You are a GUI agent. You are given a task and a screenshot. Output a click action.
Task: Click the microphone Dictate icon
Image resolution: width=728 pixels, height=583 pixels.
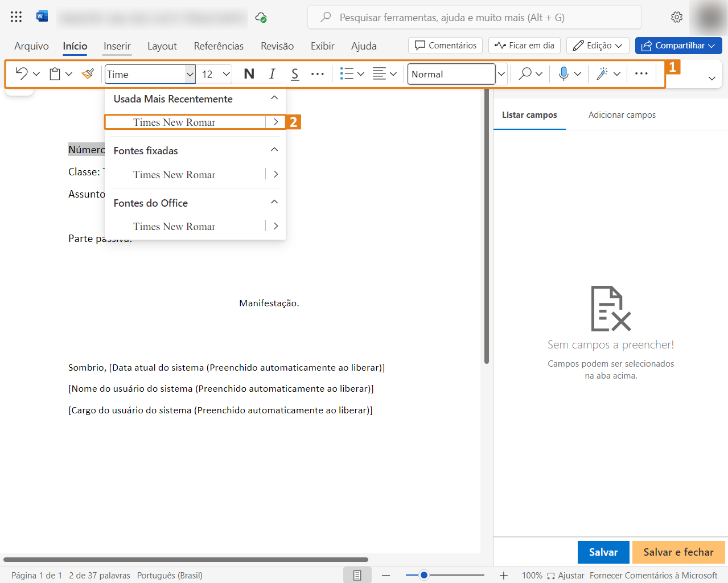coord(564,73)
